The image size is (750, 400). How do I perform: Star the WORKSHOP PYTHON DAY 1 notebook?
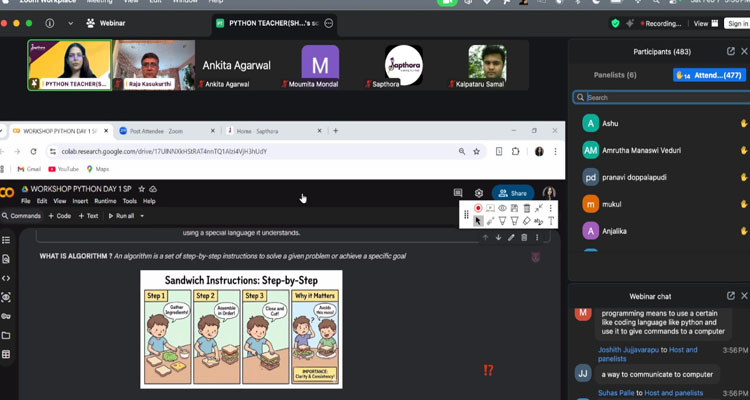point(141,189)
